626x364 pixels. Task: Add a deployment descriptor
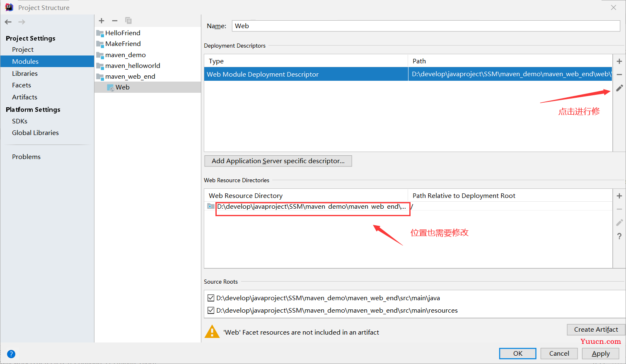pyautogui.click(x=619, y=61)
